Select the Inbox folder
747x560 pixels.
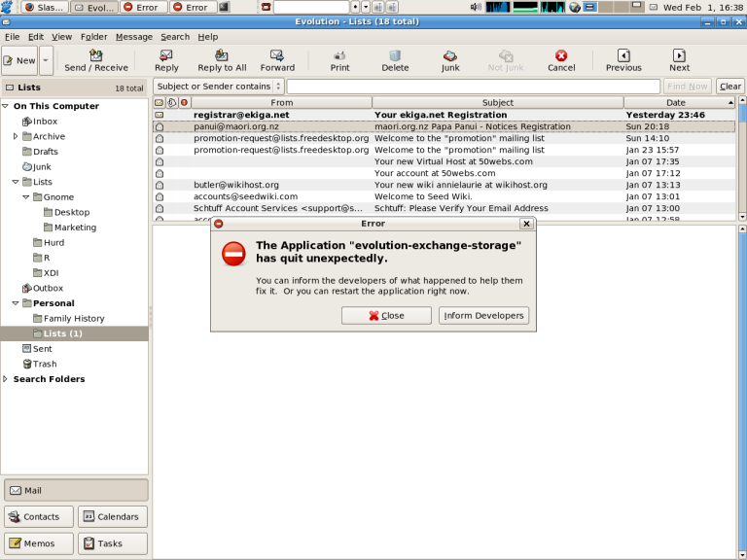tap(40, 121)
